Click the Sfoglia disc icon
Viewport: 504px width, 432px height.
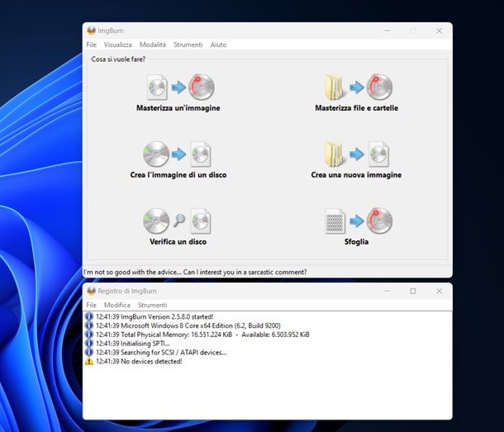379,221
